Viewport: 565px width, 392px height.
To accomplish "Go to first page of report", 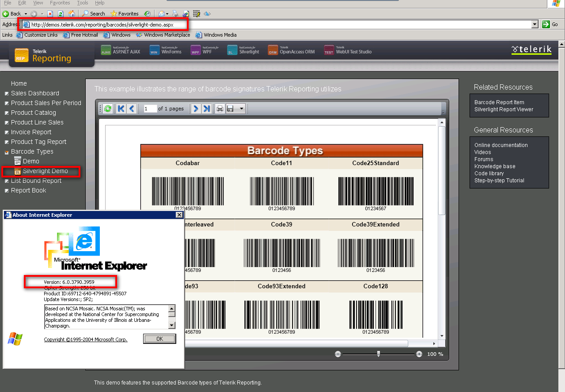I will [x=121, y=109].
